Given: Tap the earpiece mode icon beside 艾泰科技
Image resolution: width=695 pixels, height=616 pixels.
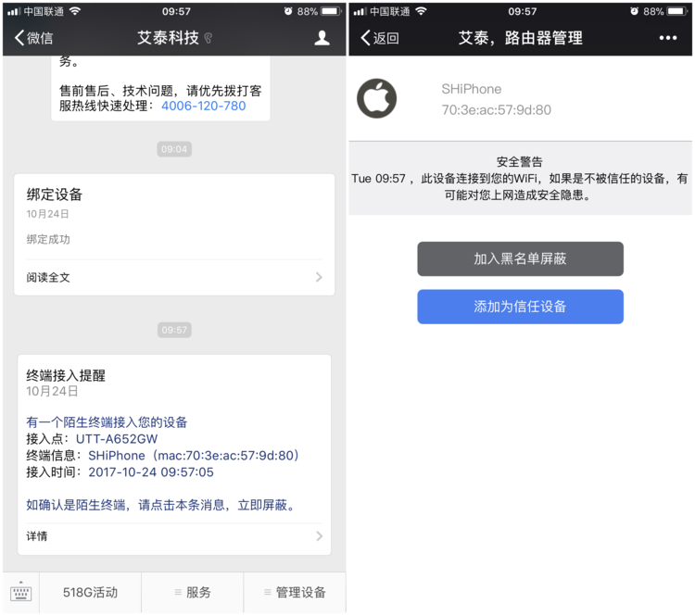Looking at the screenshot, I should point(208,39).
